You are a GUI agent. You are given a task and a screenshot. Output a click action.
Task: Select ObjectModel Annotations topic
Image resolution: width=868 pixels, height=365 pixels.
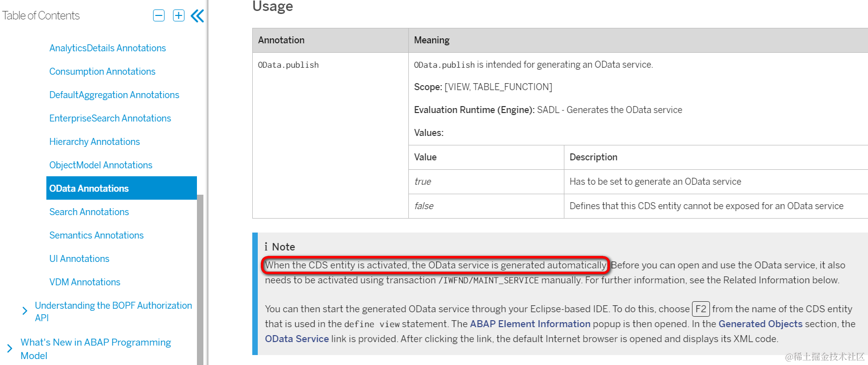click(101, 165)
